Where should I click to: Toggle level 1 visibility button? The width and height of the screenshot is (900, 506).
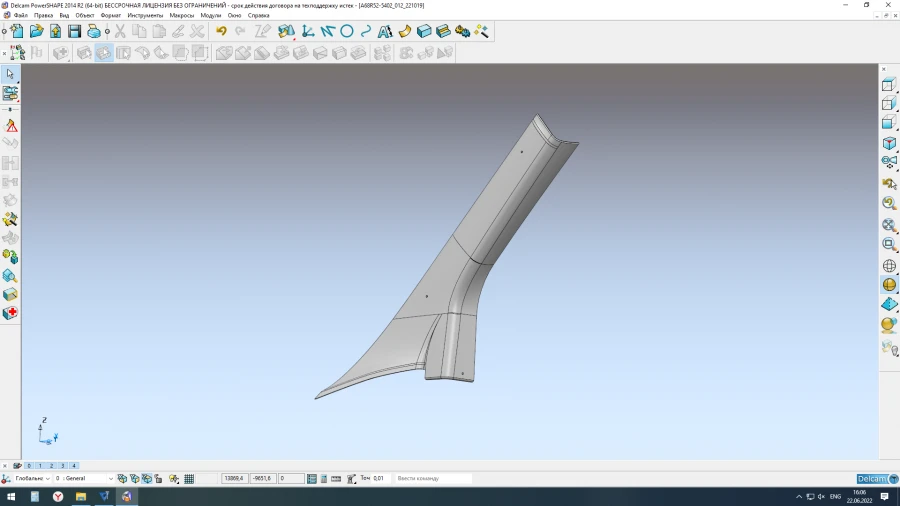[40, 466]
